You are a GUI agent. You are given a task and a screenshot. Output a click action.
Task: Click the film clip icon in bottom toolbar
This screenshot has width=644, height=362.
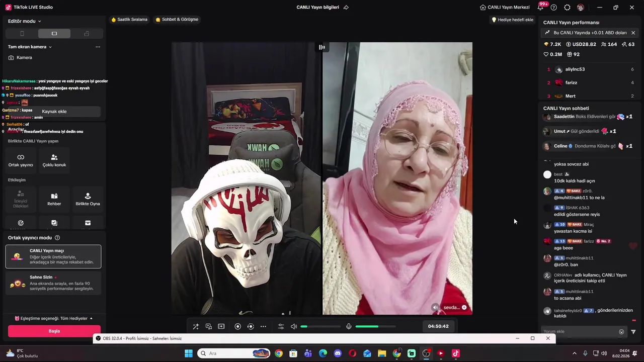[x=221, y=326]
